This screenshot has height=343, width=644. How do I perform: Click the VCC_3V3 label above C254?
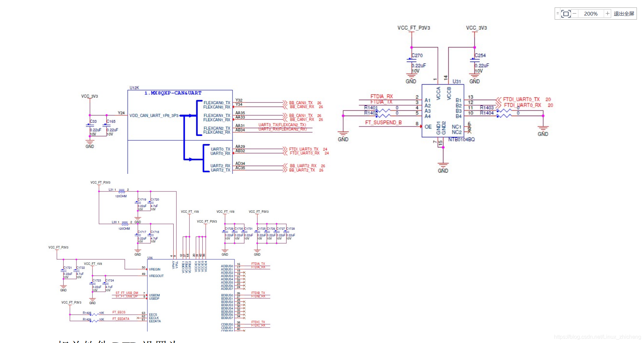476,28
